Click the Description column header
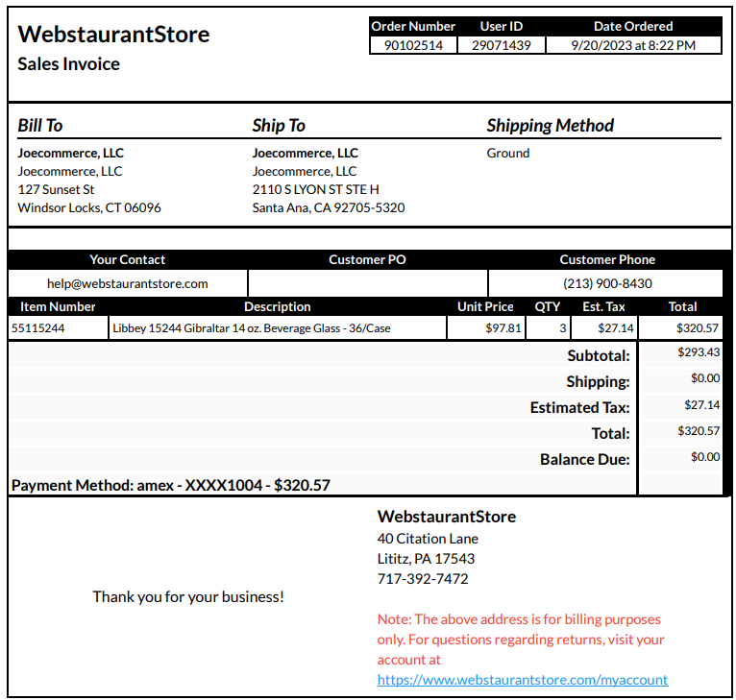Image resolution: width=736 pixels, height=700 pixels. tap(278, 307)
